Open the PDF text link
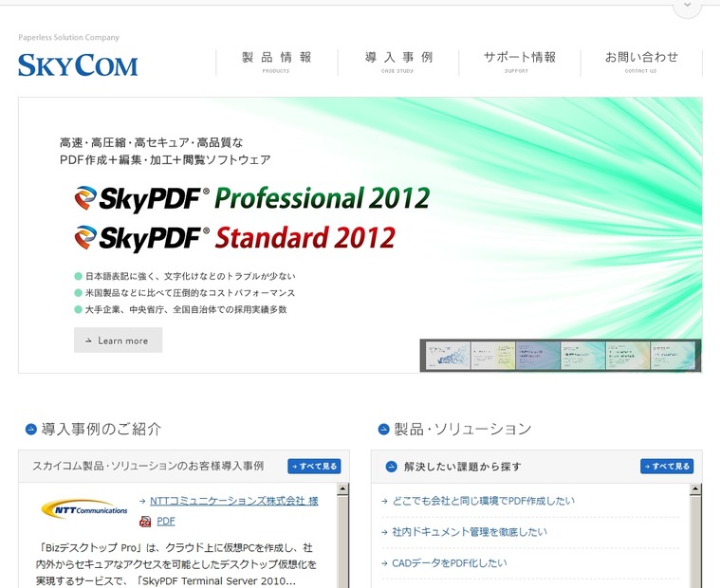 [166, 522]
